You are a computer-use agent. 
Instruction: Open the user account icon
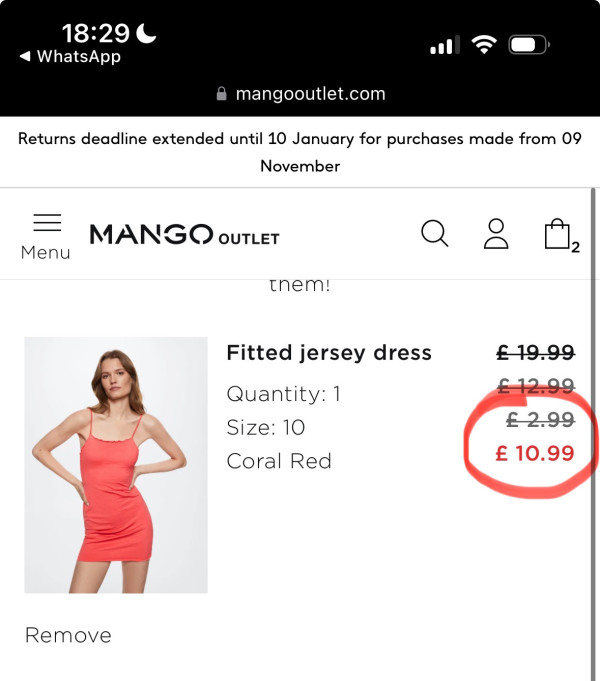pos(496,234)
